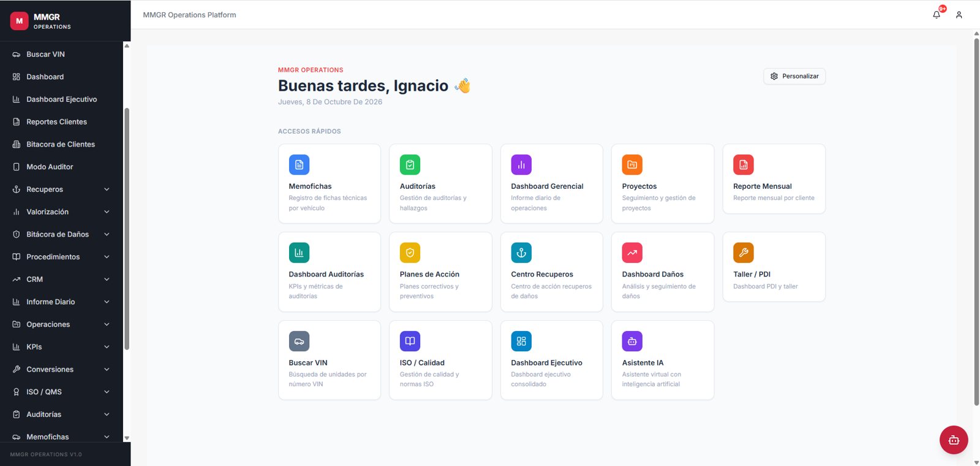
Task: Expand the Procedimientos sidebar chevron
Action: [107, 257]
